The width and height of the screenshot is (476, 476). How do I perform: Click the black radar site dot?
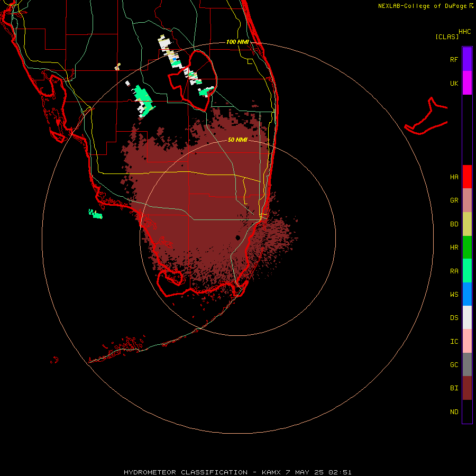(237, 237)
